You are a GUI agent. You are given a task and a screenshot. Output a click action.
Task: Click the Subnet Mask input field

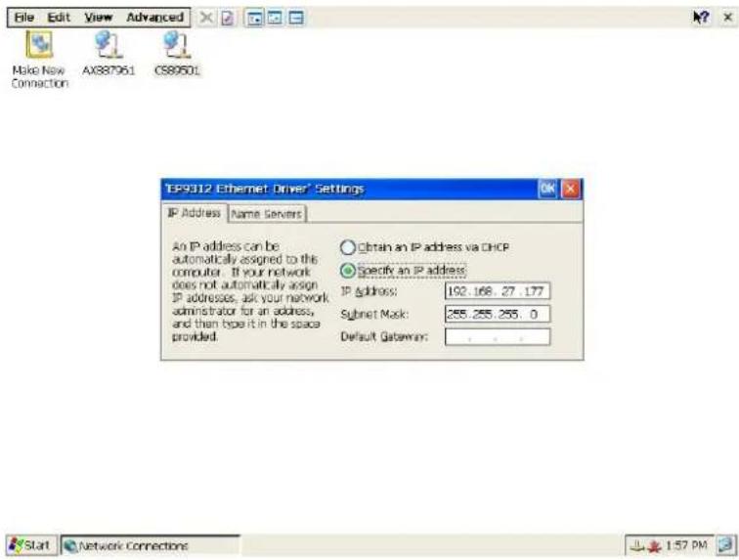point(498,314)
